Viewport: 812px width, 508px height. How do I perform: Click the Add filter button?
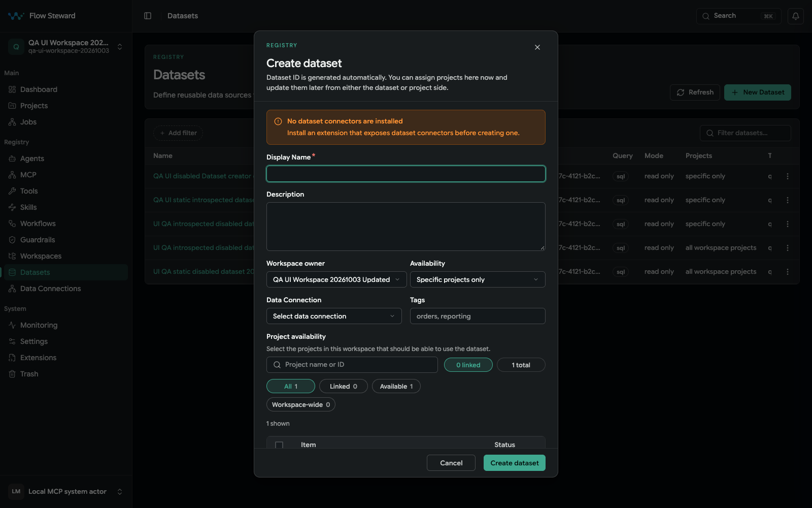(x=178, y=133)
